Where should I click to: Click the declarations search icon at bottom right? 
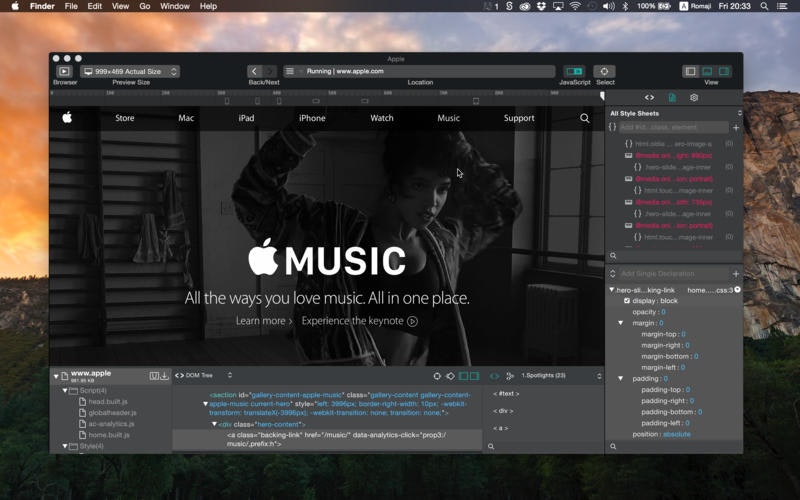(x=613, y=446)
